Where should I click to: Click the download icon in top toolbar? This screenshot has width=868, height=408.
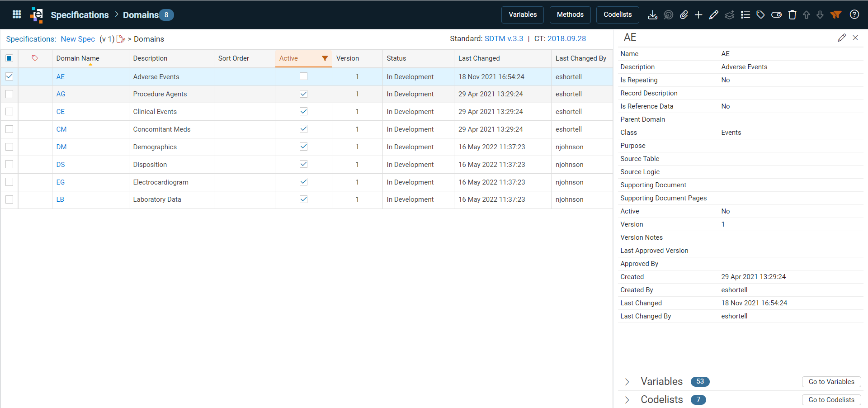[x=652, y=15]
